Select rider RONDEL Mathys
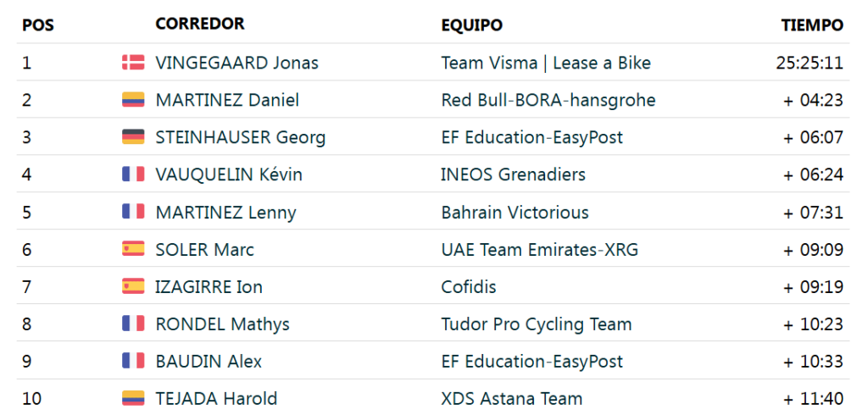Screen dimensions: 868x415 (222, 324)
